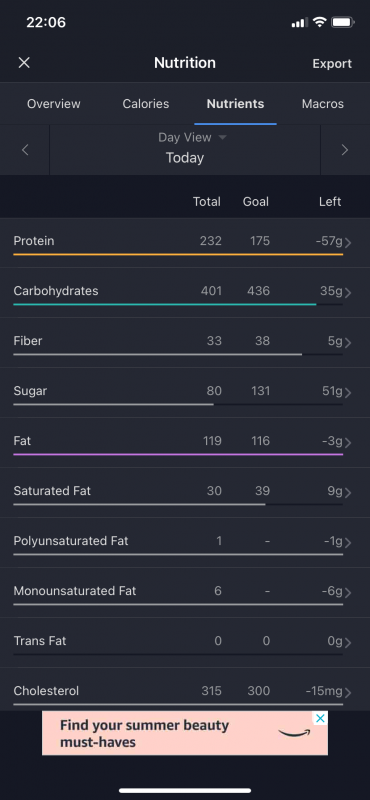Go to the previous day with the left arrow
This screenshot has height=800, width=370.
(25, 150)
